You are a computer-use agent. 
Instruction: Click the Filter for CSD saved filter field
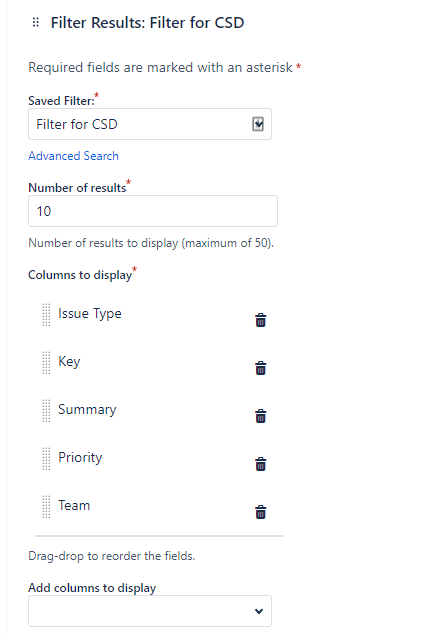point(150,124)
